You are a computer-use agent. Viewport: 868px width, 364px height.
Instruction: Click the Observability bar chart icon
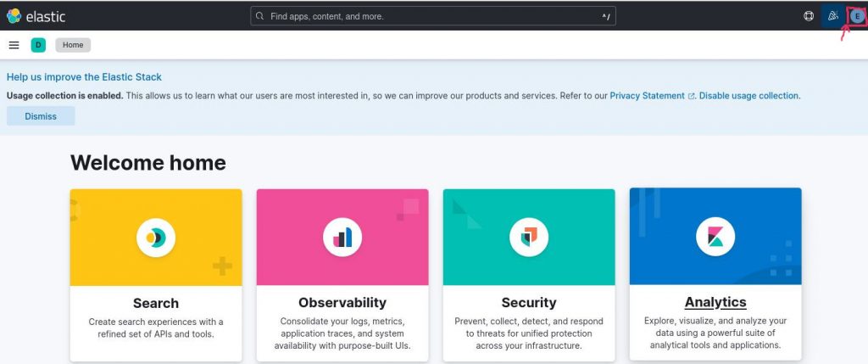[342, 237]
